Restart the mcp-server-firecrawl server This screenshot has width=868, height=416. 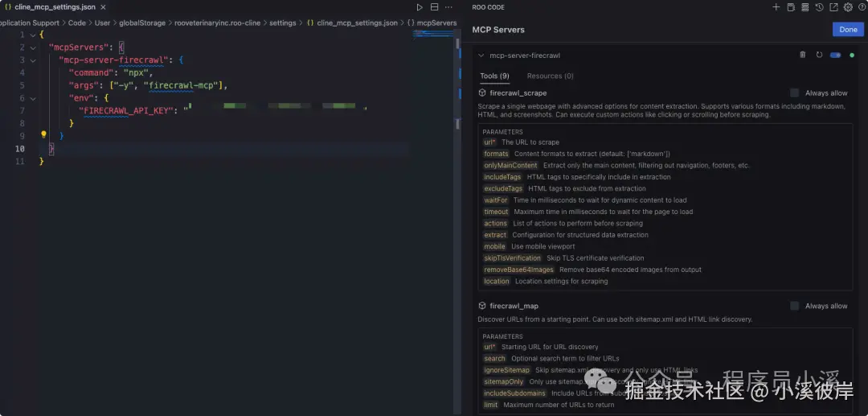(819, 55)
